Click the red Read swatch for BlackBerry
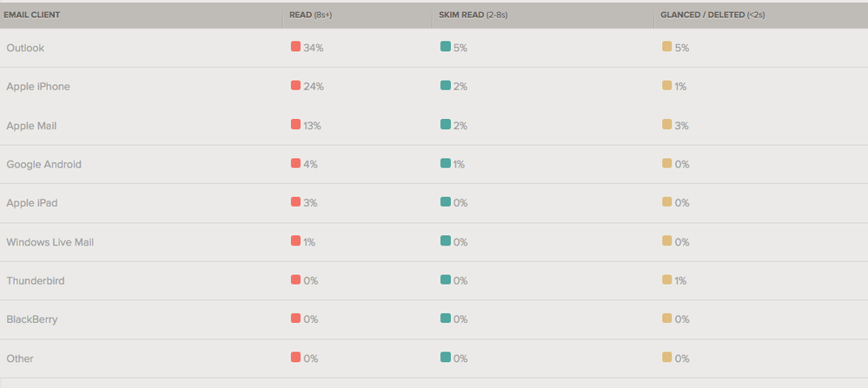 click(x=295, y=319)
